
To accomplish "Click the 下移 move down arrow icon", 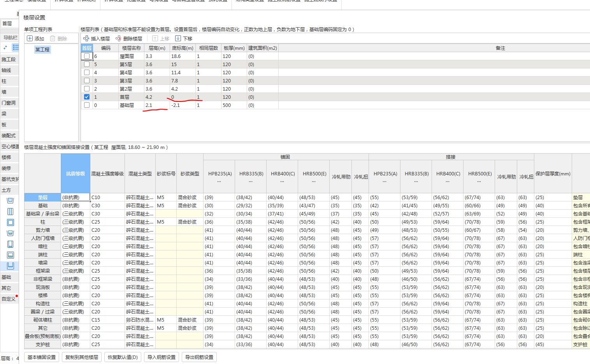I will pyautogui.click(x=178, y=38).
